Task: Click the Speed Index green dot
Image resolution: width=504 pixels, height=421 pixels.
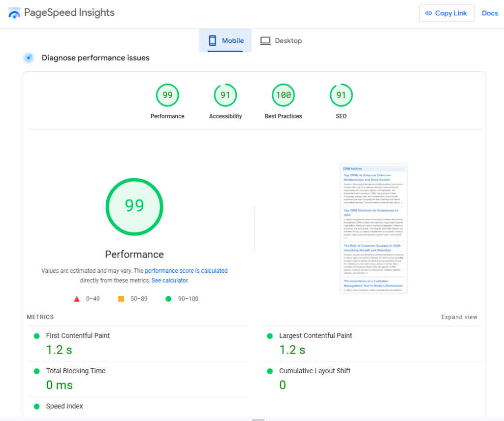Action: [36, 407]
